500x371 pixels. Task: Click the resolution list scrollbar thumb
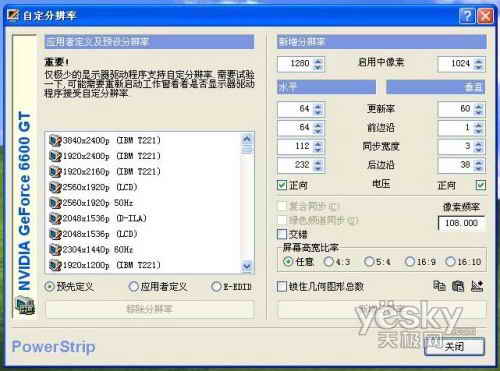click(247, 149)
